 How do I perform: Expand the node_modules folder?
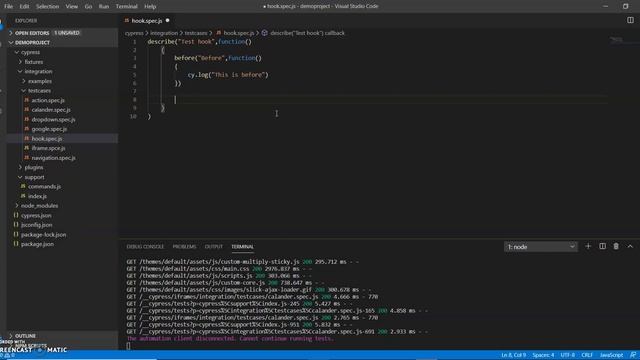point(39,206)
